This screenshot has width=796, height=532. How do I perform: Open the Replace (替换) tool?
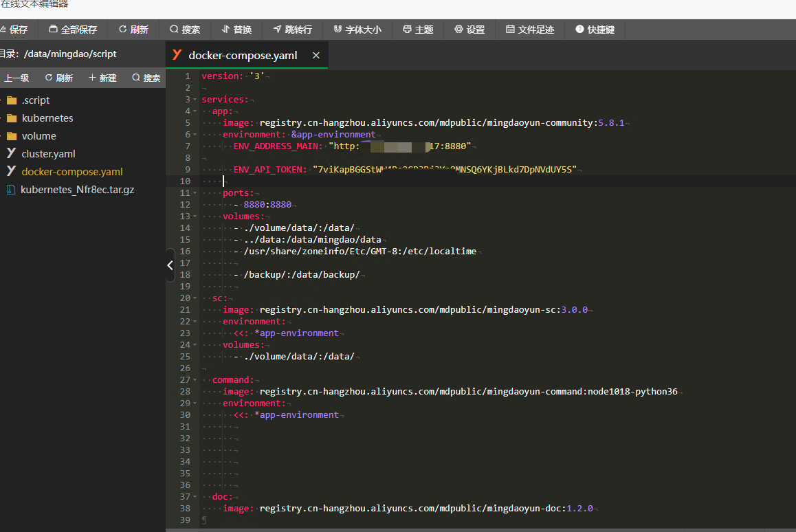point(236,30)
